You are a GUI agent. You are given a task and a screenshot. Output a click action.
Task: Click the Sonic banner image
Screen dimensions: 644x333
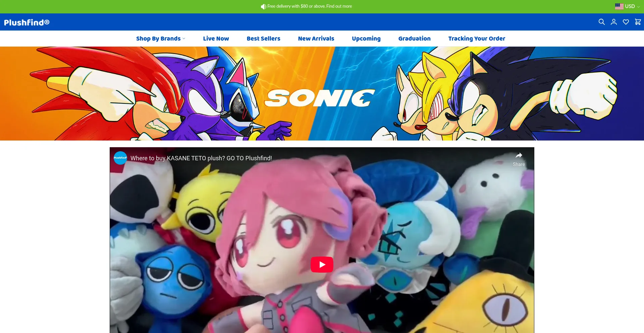point(322,94)
